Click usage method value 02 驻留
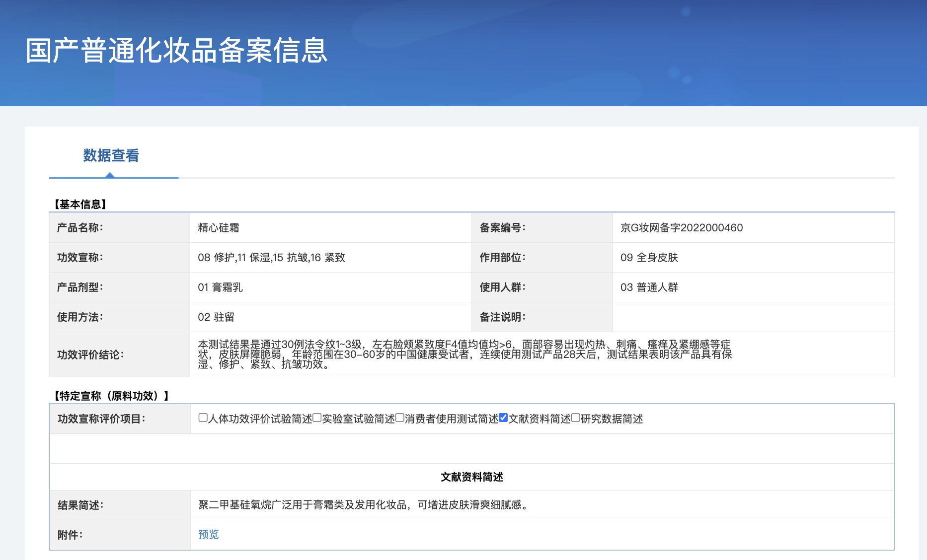 click(216, 317)
